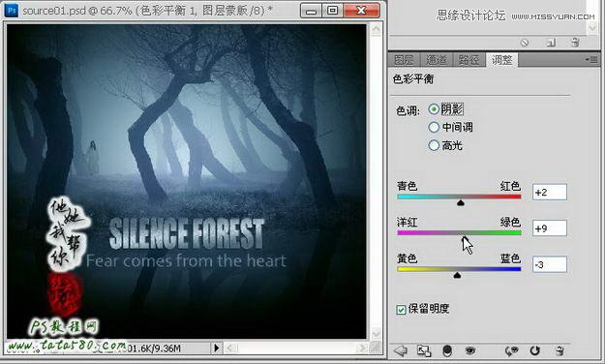Click the Photoshop Ps document icon
Screen dimensions: 605x364
point(12,10)
